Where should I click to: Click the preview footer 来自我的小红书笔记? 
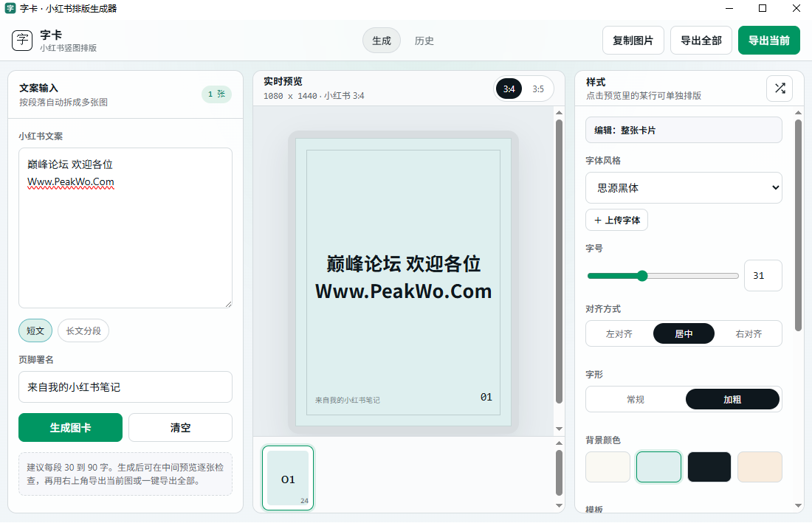(x=348, y=400)
